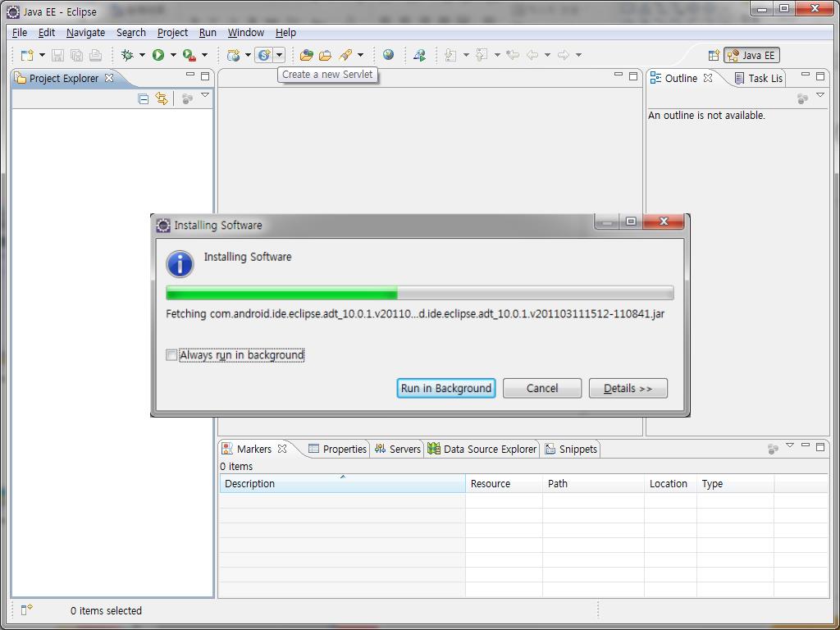The image size is (840, 630).
Task: Open the Back history dropdown arrow
Action: (547, 55)
